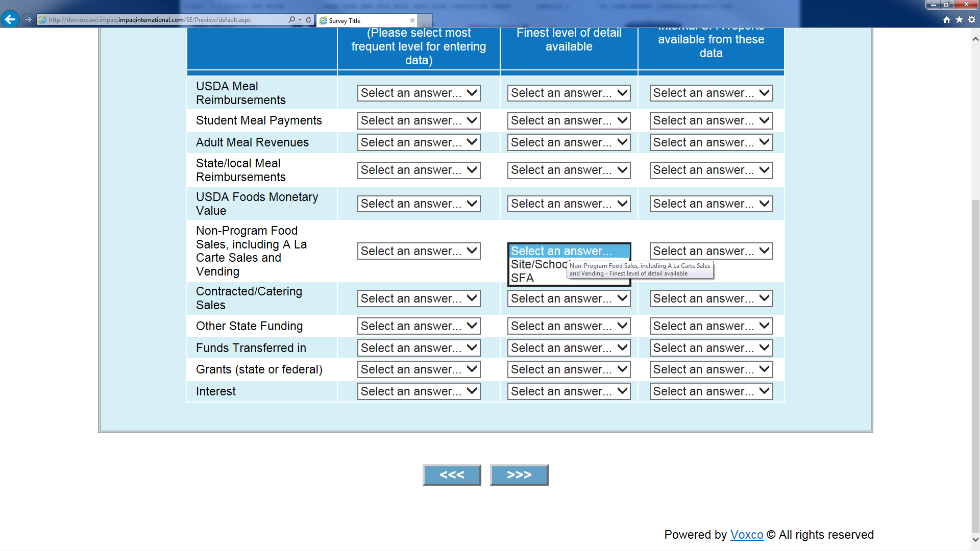The width and height of the screenshot is (980, 551).
Task: Open the Home icon in browser toolbar
Action: [947, 19]
